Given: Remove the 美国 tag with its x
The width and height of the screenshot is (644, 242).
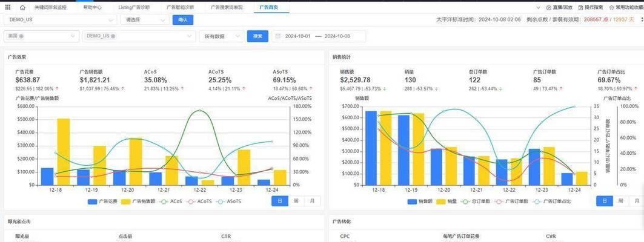Looking at the screenshot, I should (21, 36).
